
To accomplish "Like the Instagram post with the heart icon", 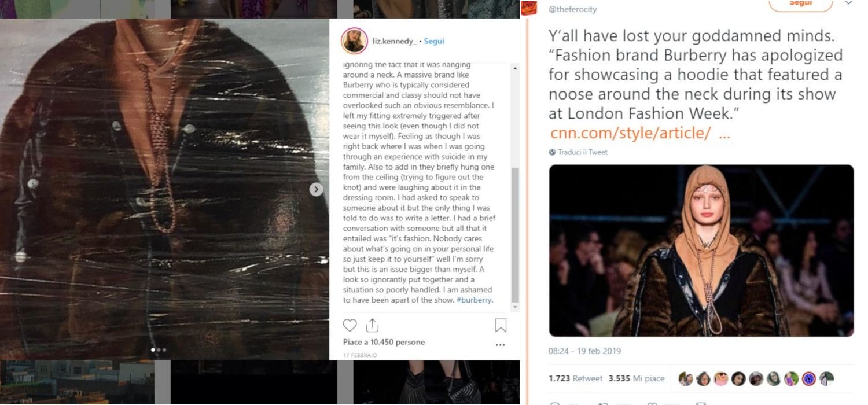I will point(350,325).
